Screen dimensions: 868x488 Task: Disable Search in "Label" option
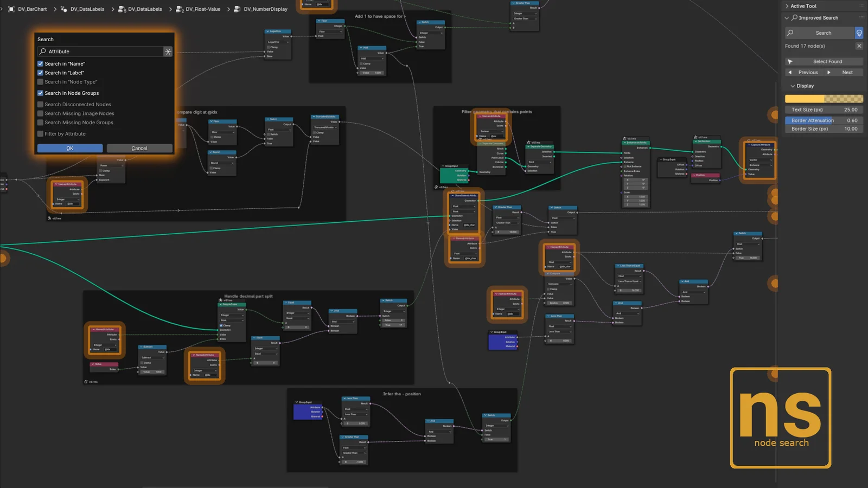tap(40, 73)
